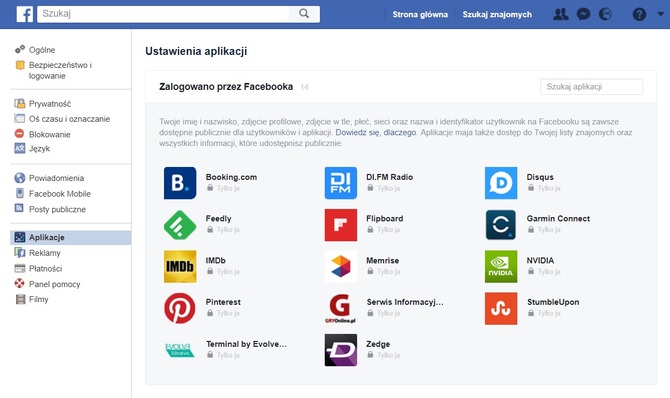Expand the account dropdown arrow
This screenshot has height=398, width=670.
point(661,14)
